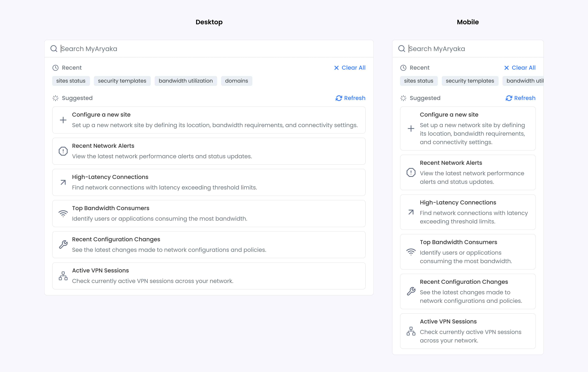Select the Wi-Fi icon on Top Bandwidth Consumers
This screenshot has height=372, width=588.
click(63, 213)
